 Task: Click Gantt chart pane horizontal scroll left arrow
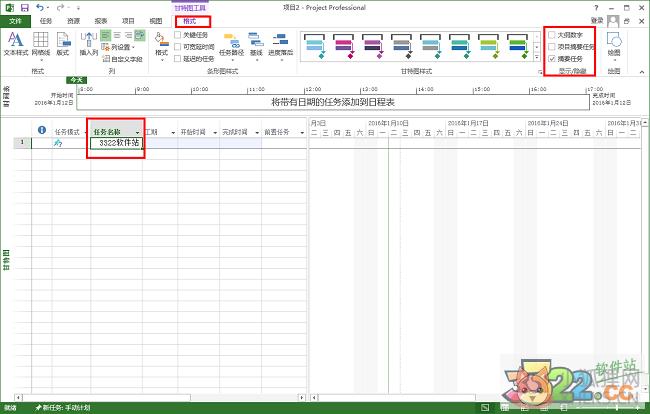click(x=314, y=397)
